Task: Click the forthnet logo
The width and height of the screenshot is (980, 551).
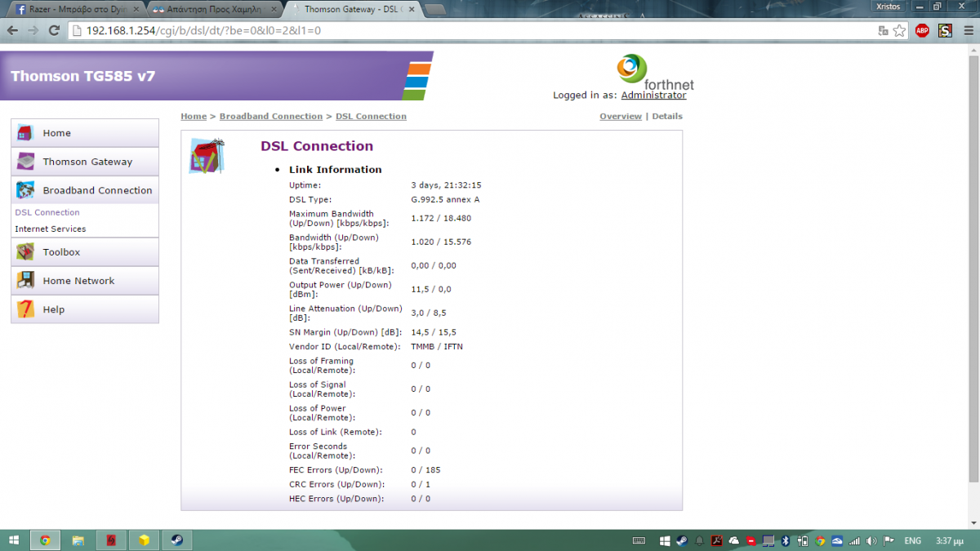Action: point(655,72)
